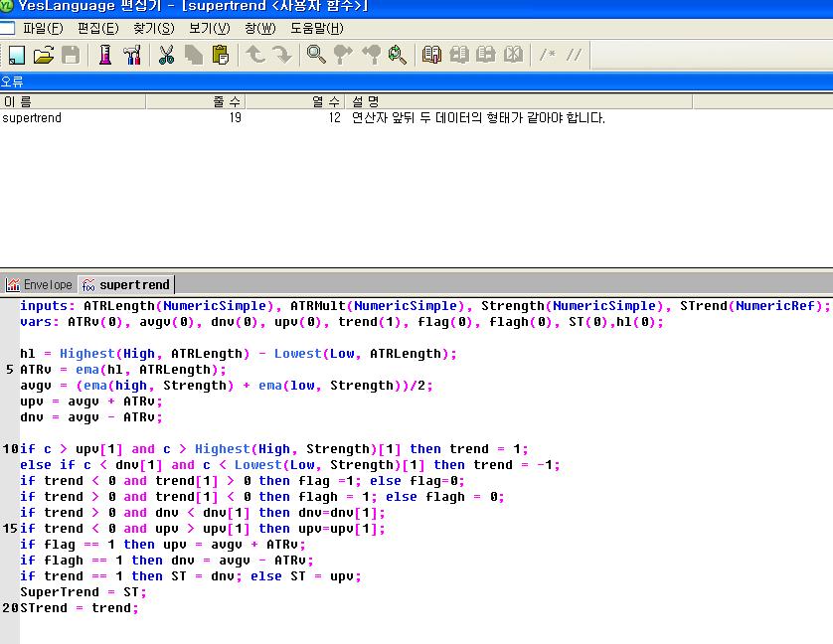833x644 pixels.
Task: Click the error column number 12 cell
Action: (334, 118)
